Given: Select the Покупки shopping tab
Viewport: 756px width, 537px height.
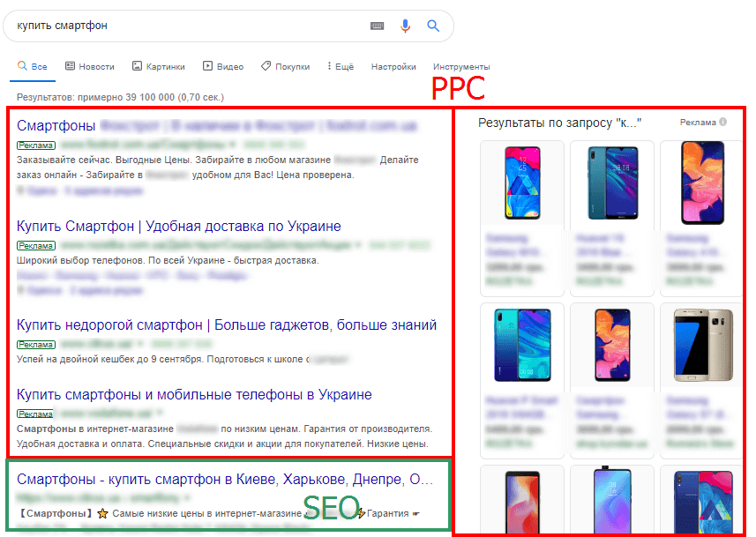Looking at the screenshot, I should [x=285, y=66].
